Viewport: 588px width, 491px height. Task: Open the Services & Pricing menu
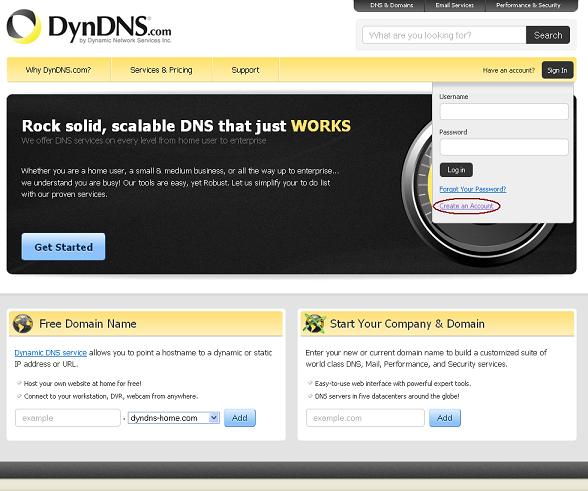161,70
